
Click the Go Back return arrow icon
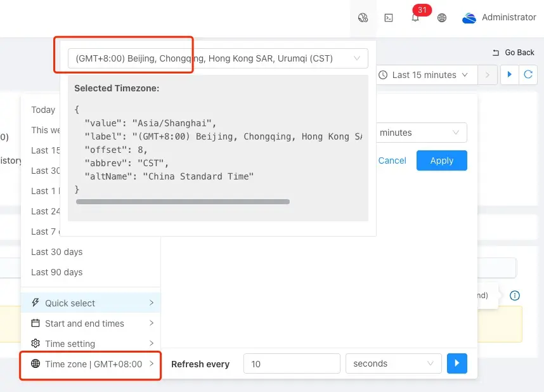[496, 53]
